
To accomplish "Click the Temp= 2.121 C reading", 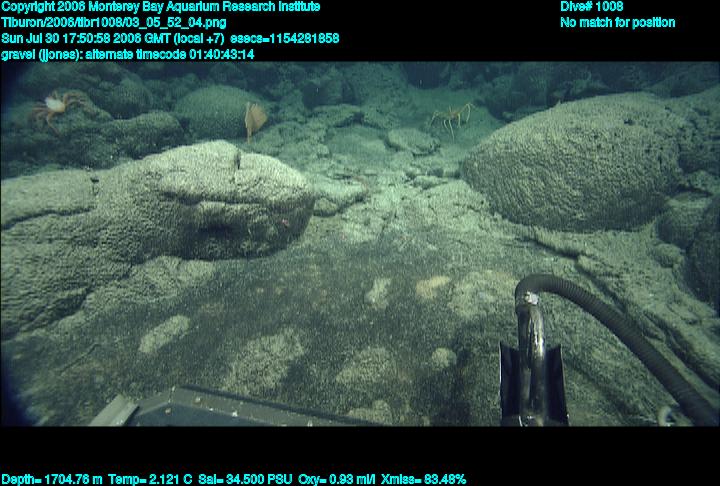I will pyautogui.click(x=150, y=479).
